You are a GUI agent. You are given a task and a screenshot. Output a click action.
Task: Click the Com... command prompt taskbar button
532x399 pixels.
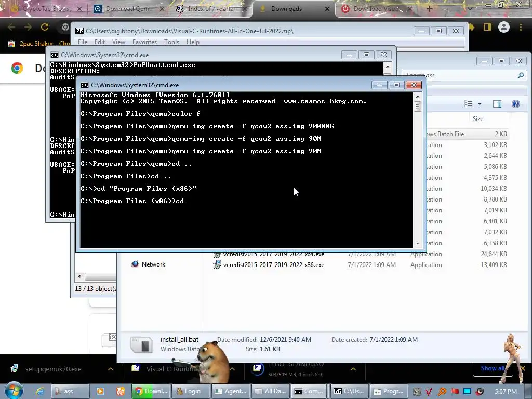(310, 391)
